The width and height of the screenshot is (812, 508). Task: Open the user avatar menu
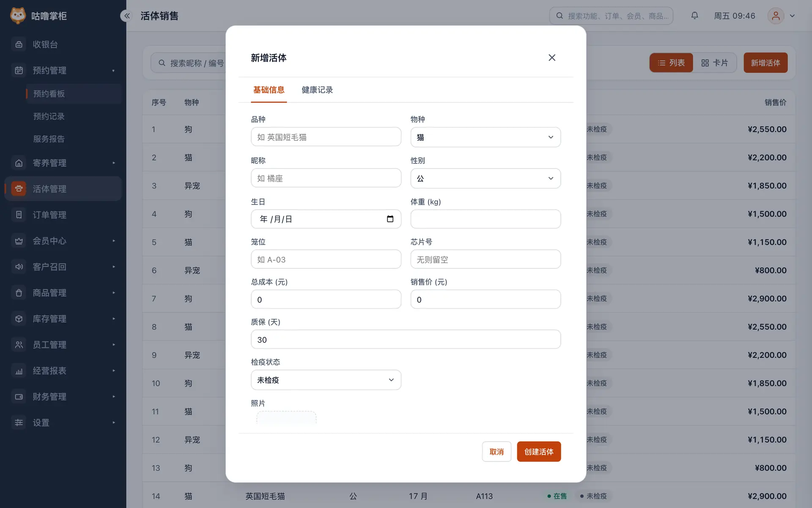[782, 16]
